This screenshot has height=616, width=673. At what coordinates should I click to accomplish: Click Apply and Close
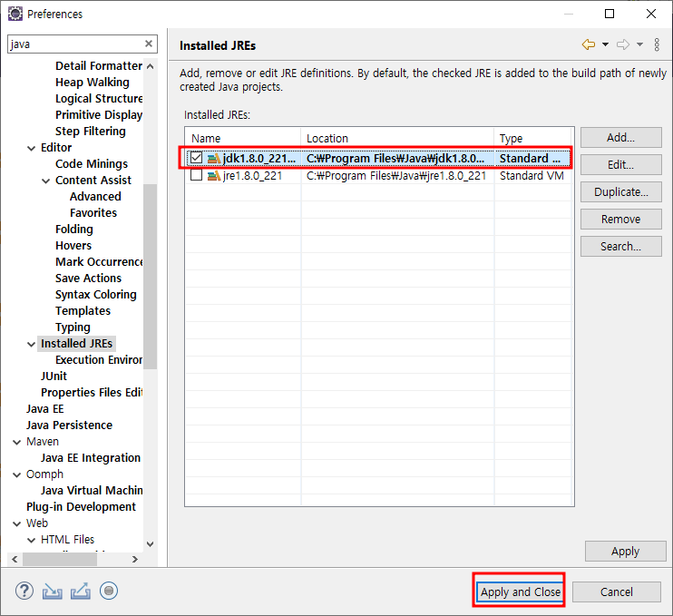pyautogui.click(x=521, y=592)
